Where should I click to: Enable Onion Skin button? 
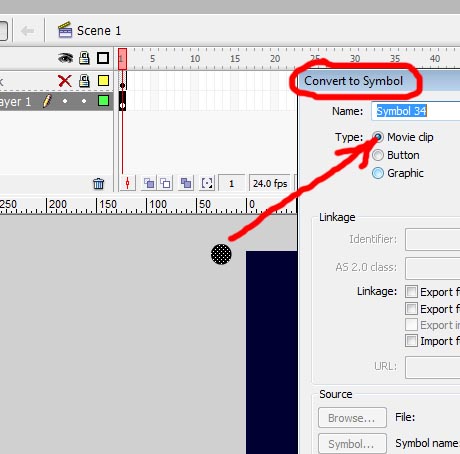[149, 183]
